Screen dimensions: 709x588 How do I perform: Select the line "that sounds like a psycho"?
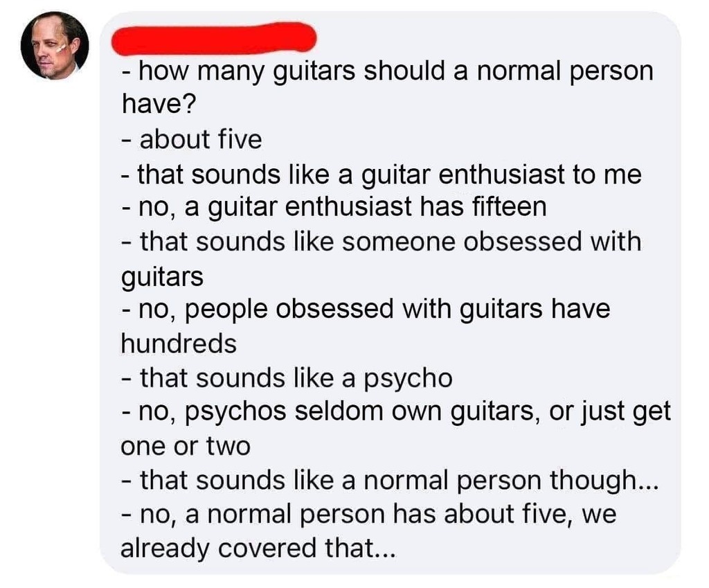tap(287, 377)
